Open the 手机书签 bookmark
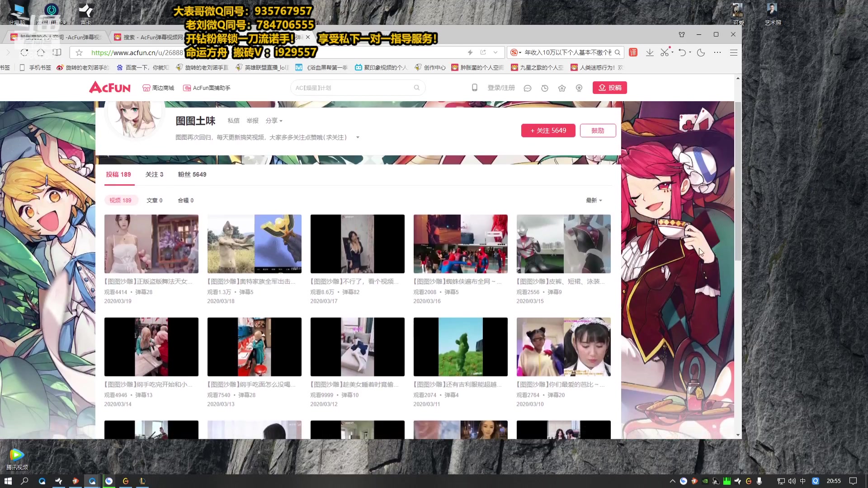Image resolution: width=868 pixels, height=488 pixels. [x=36, y=67]
